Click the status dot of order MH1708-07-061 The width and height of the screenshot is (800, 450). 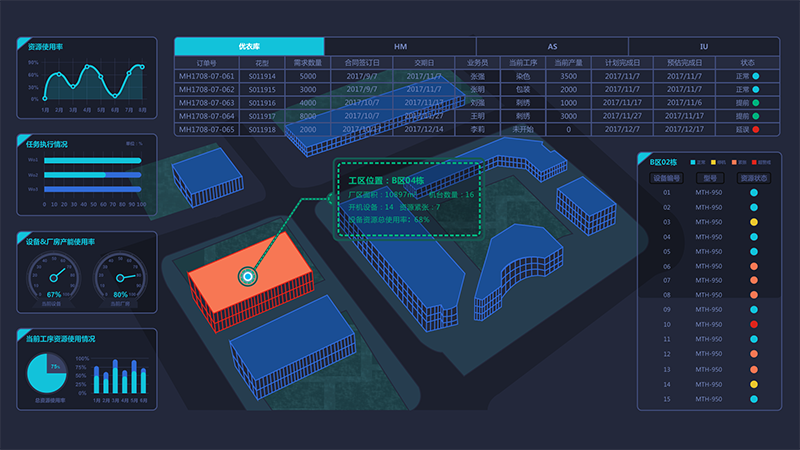[755, 76]
